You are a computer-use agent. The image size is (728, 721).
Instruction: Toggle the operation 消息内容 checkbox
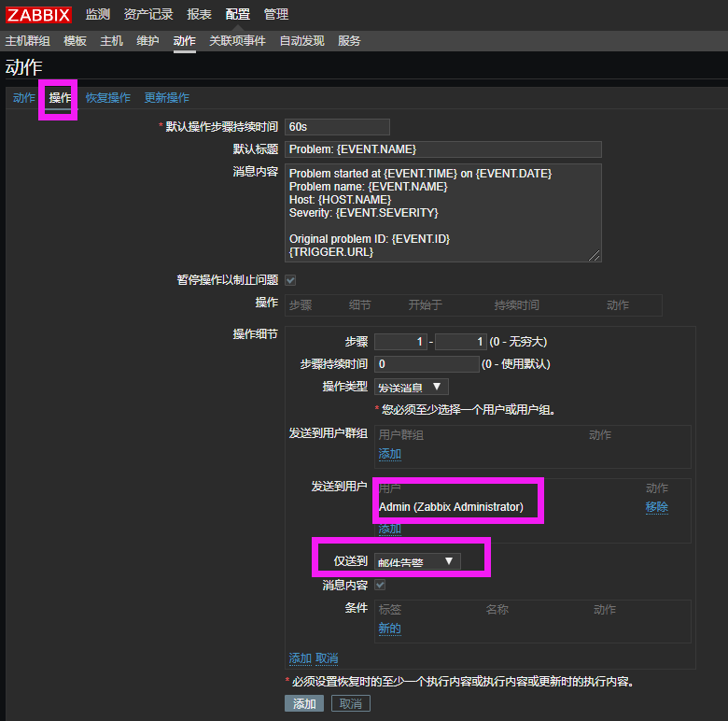pyautogui.click(x=380, y=585)
